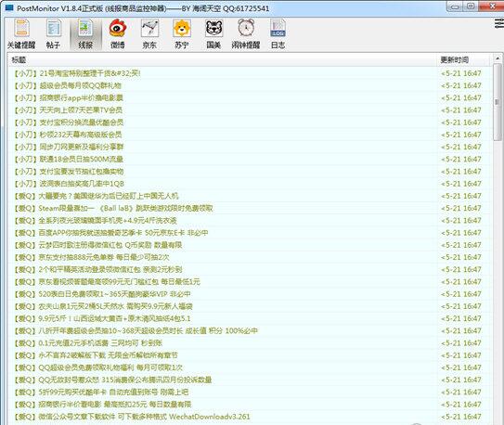Select row 【小刀】浇润表白抽奖高几率中1QB
This screenshot has width=504, height=425.
coord(250,184)
